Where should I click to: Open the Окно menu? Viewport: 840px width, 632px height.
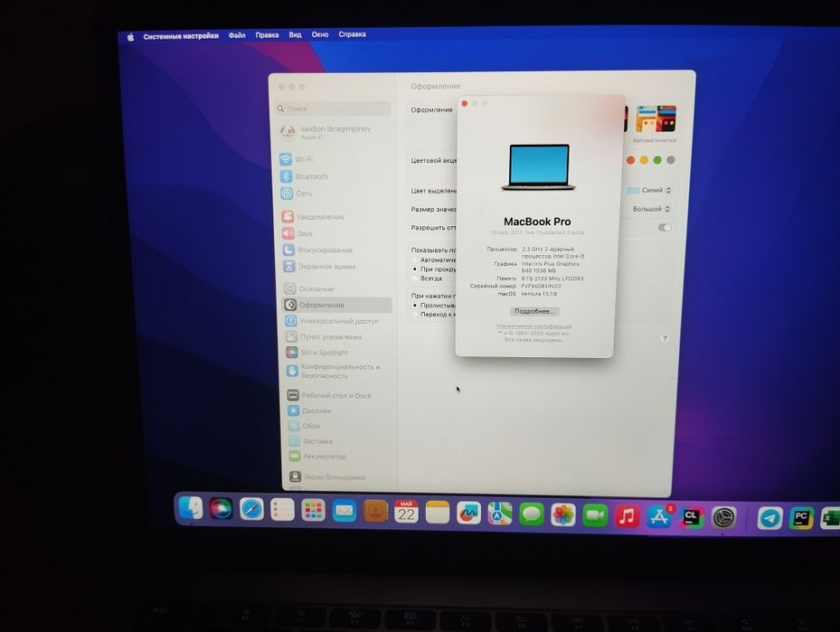pos(320,34)
